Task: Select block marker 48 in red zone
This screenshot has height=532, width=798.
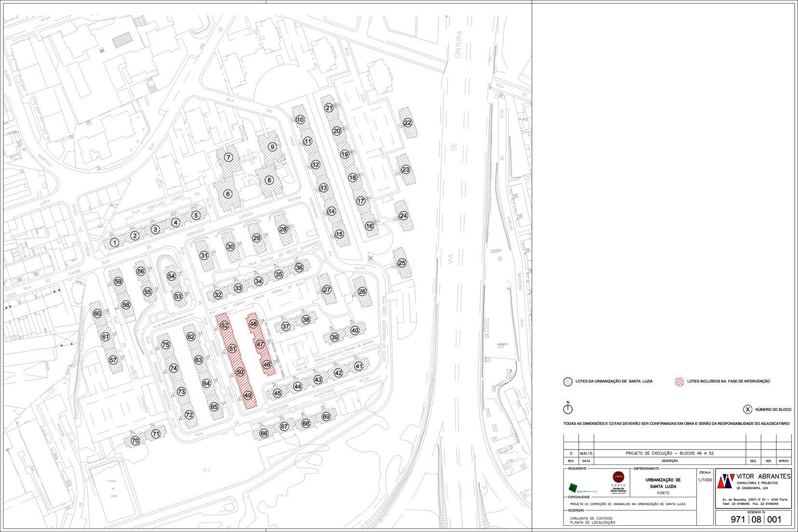Action: [x=254, y=324]
